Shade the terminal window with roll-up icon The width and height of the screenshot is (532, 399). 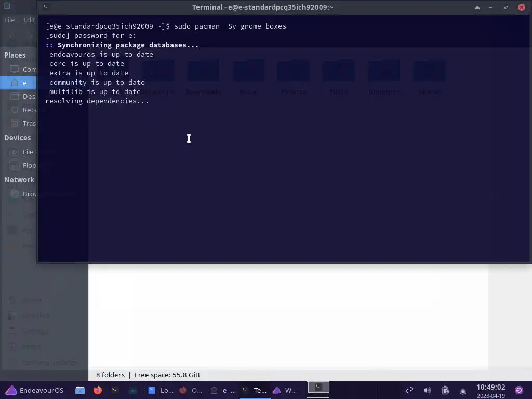tap(477, 7)
